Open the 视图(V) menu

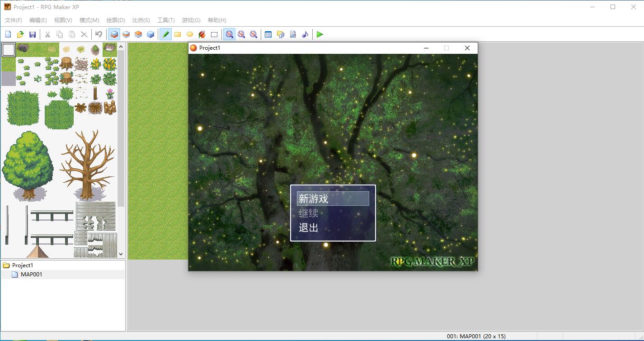[x=63, y=20]
